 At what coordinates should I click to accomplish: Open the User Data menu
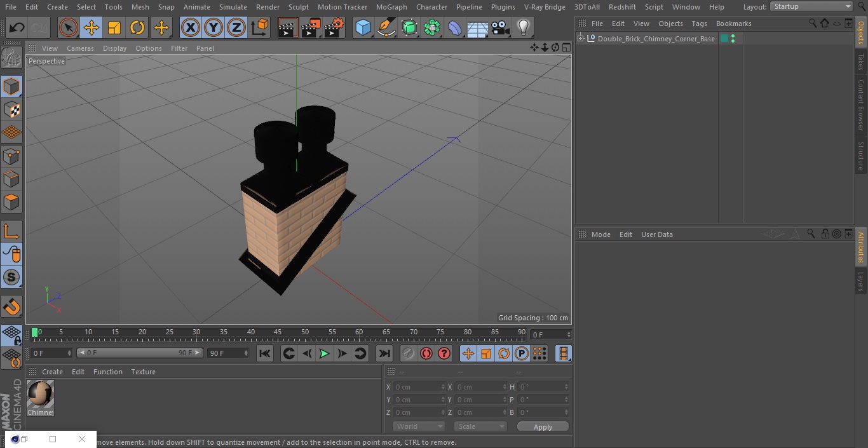tap(656, 234)
